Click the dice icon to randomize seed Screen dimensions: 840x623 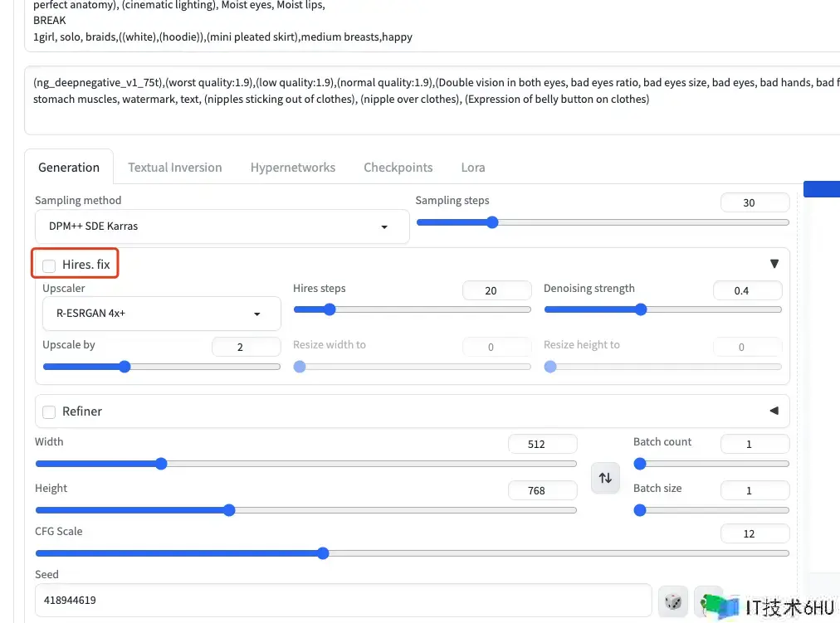click(673, 601)
